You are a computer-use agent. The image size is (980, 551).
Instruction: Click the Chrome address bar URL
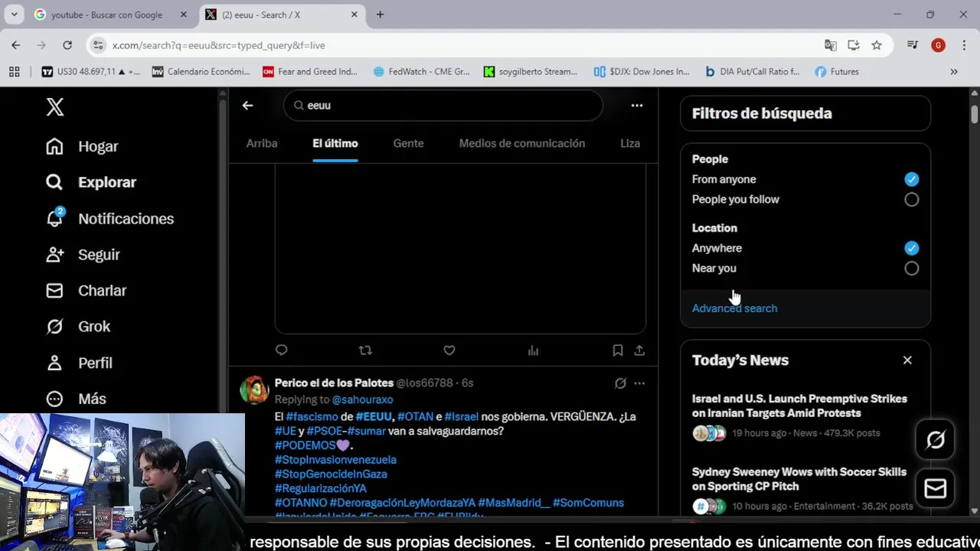point(219,45)
